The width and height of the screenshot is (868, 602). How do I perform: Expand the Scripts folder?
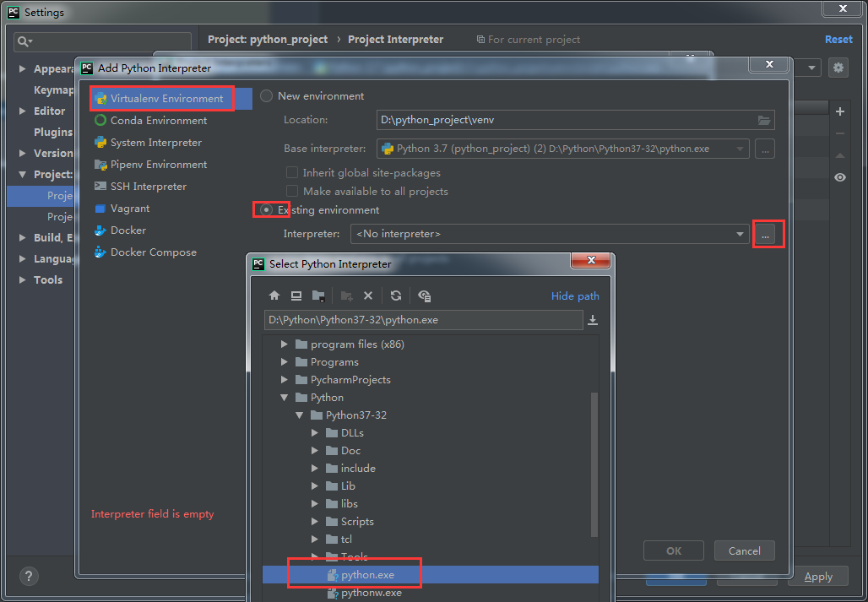pos(314,521)
